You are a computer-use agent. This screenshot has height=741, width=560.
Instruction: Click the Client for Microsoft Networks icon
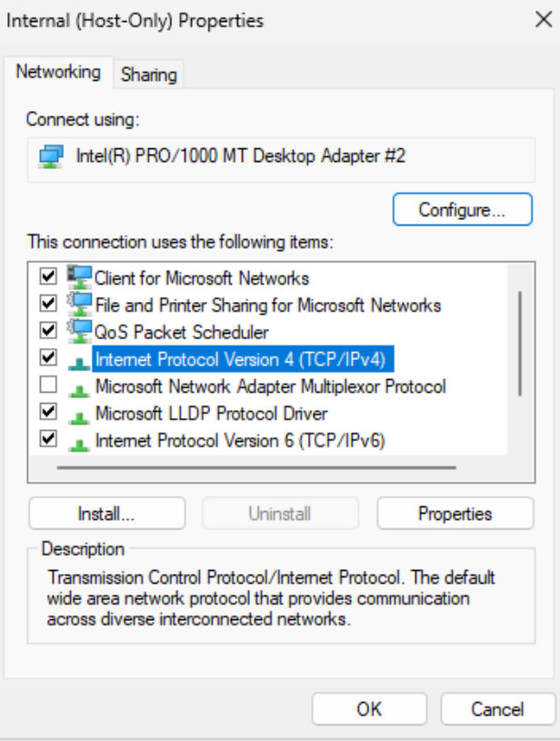click(79, 277)
